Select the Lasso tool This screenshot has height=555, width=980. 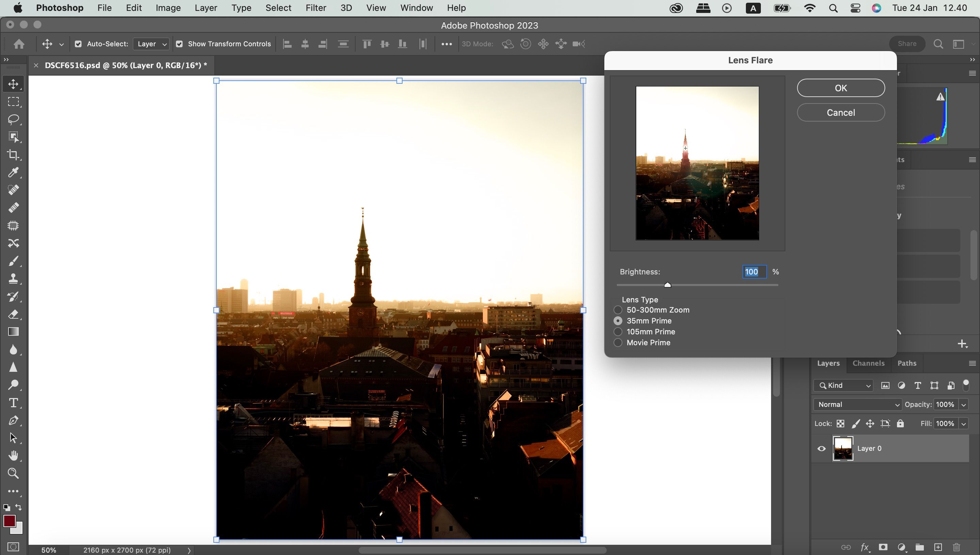(x=13, y=119)
